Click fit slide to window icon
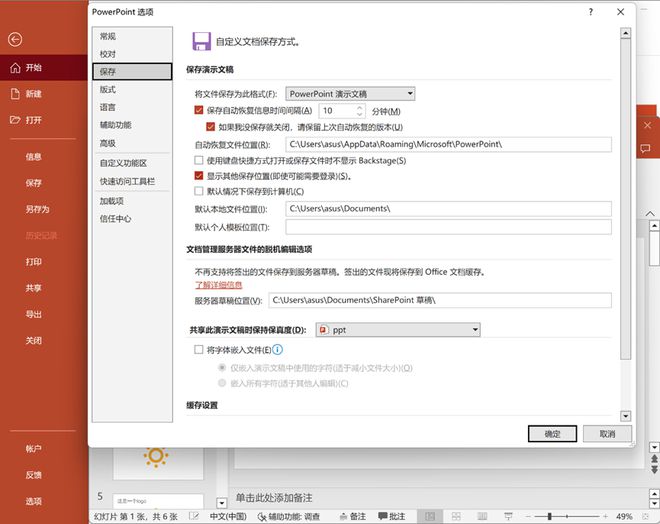 pos(645,516)
